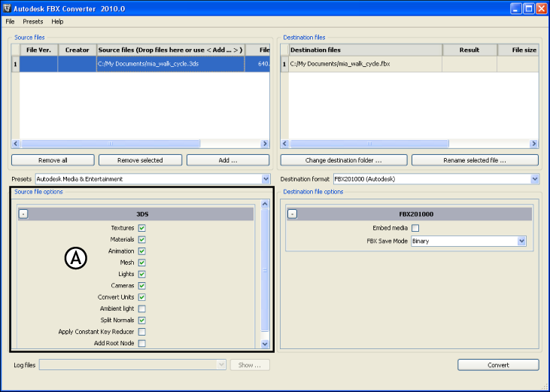Click Change destination folder button
This screenshot has width=550, height=392.
344,160
